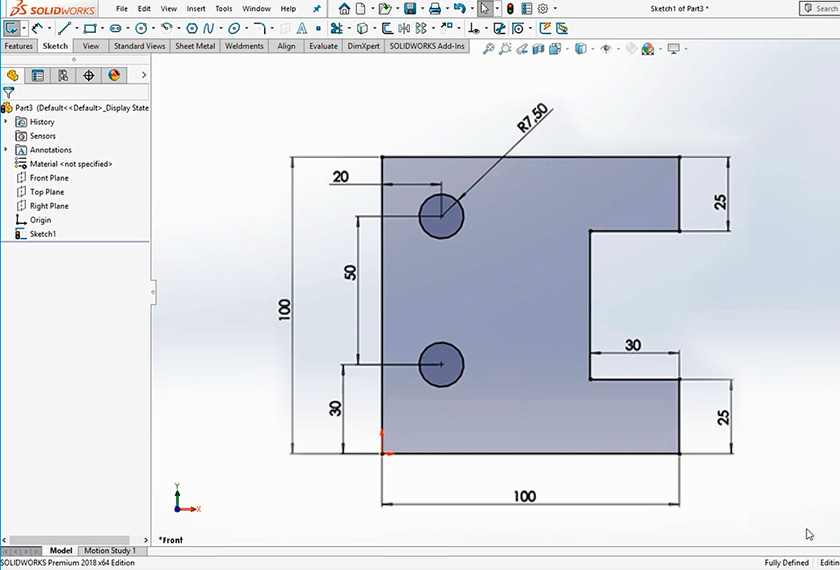Open the DisplayManager panel tab

tap(114, 75)
